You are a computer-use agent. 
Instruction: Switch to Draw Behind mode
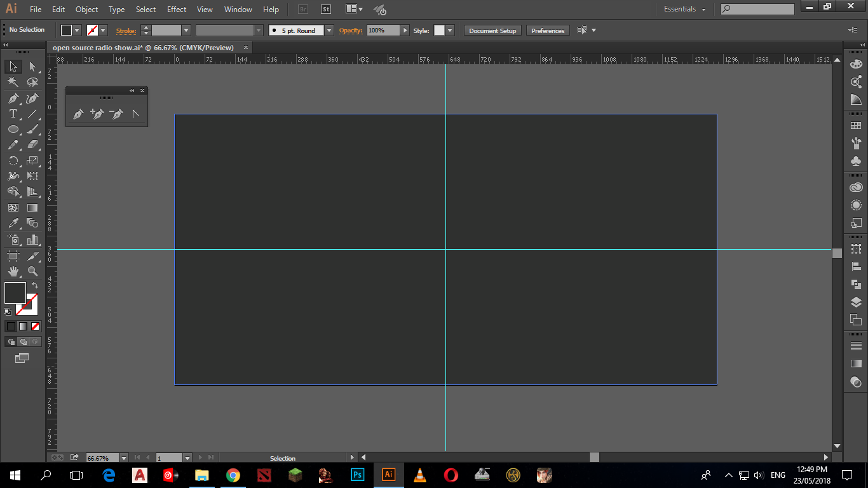click(23, 341)
